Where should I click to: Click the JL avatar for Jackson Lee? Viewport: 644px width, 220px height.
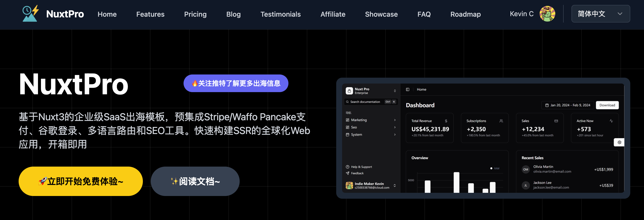[526, 185]
